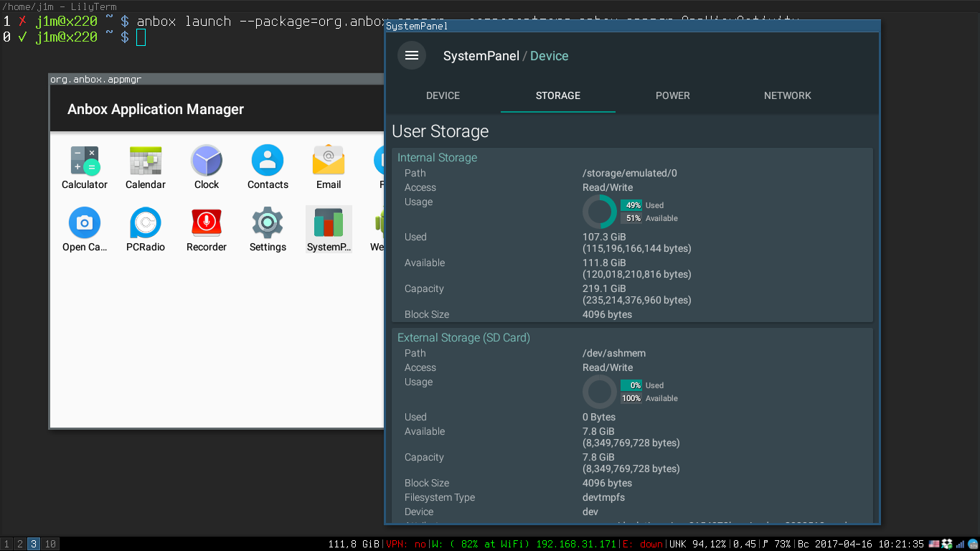Click the Dropbox tray icon
The width and height of the screenshot is (980, 551).
point(947,544)
